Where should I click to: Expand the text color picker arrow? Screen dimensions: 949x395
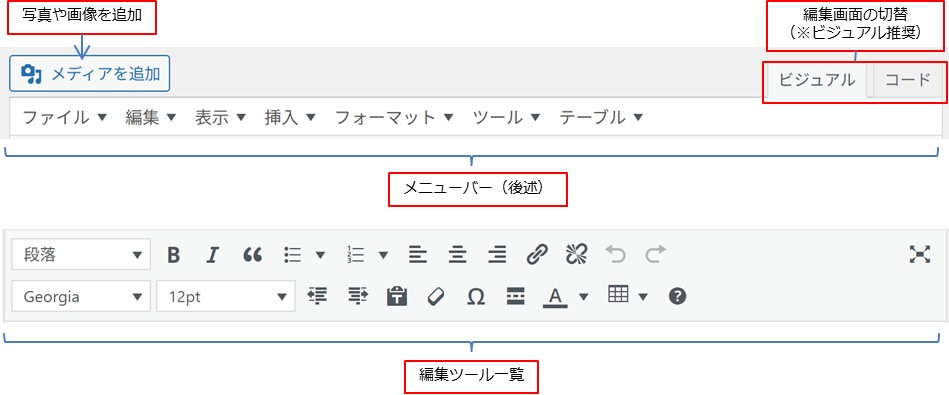coord(583,296)
